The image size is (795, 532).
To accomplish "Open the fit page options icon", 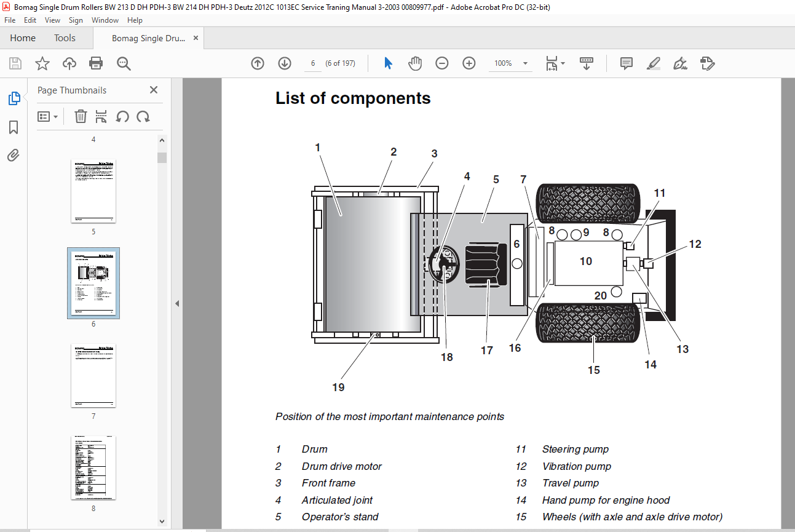I will 552,63.
